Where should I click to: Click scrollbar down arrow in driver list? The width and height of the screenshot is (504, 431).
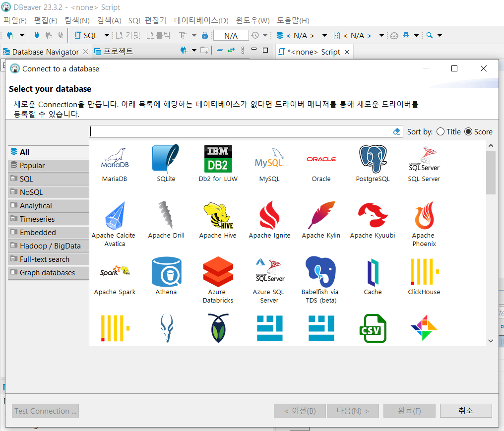[x=491, y=341]
